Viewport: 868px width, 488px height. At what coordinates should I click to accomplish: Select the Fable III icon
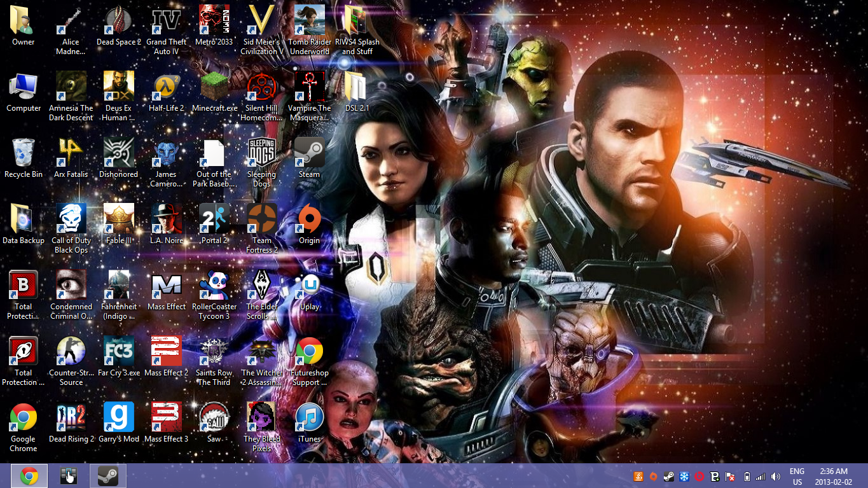point(119,225)
